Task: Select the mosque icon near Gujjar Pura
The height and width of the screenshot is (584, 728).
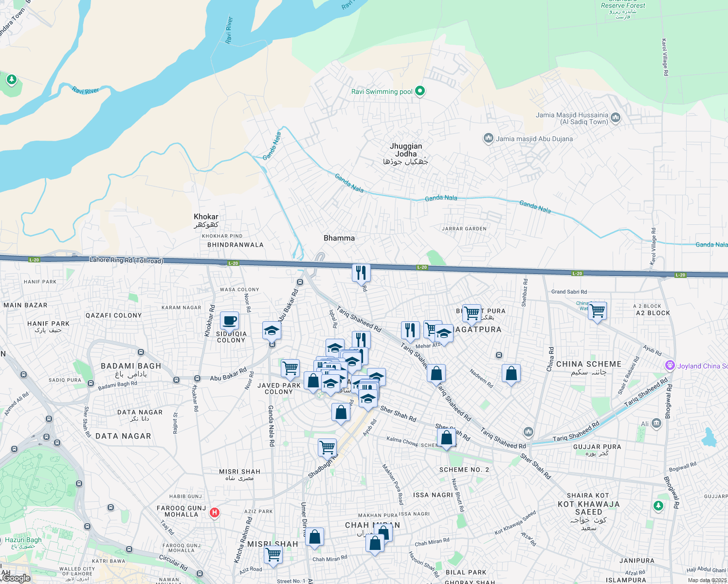Action: (529, 431)
